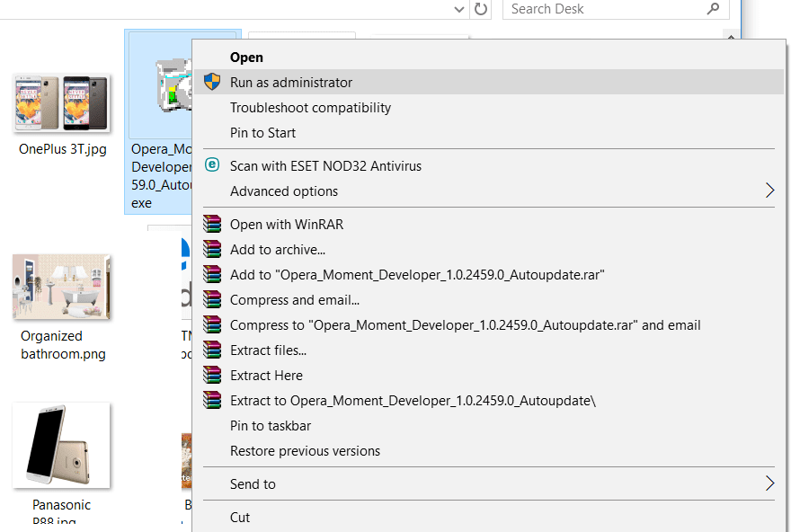
Task: Select the Panasonic P88 phone thumbnail
Action: [61, 445]
